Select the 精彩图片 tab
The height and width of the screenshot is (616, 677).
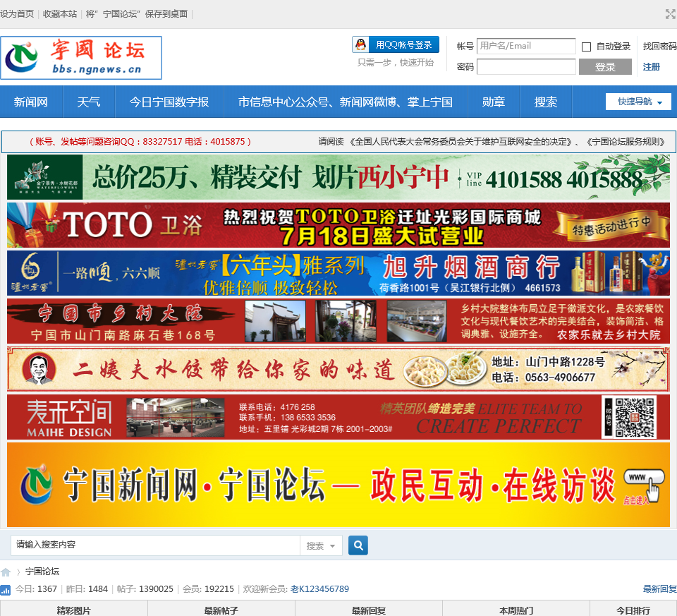[74, 610]
